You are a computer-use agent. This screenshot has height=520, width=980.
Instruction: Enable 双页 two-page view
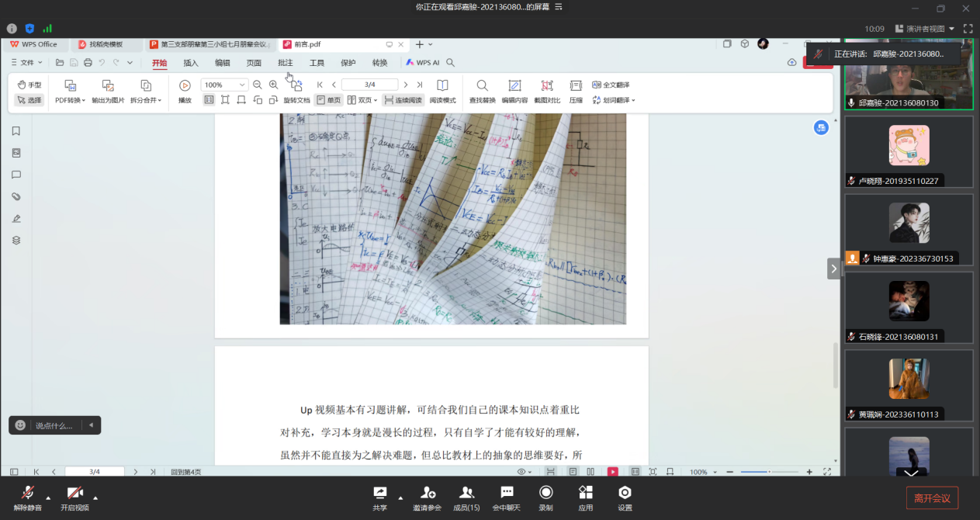coord(362,100)
